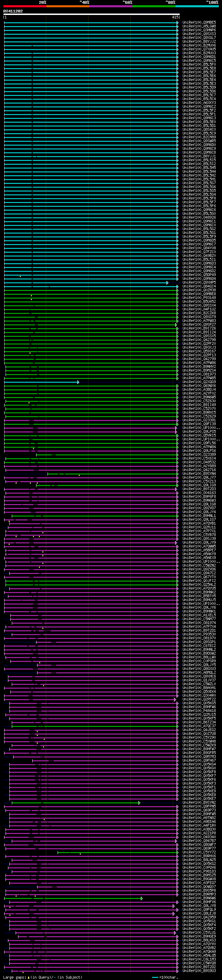Select the AV411202 query label
The image size is (222, 980).
[x=13, y=11]
